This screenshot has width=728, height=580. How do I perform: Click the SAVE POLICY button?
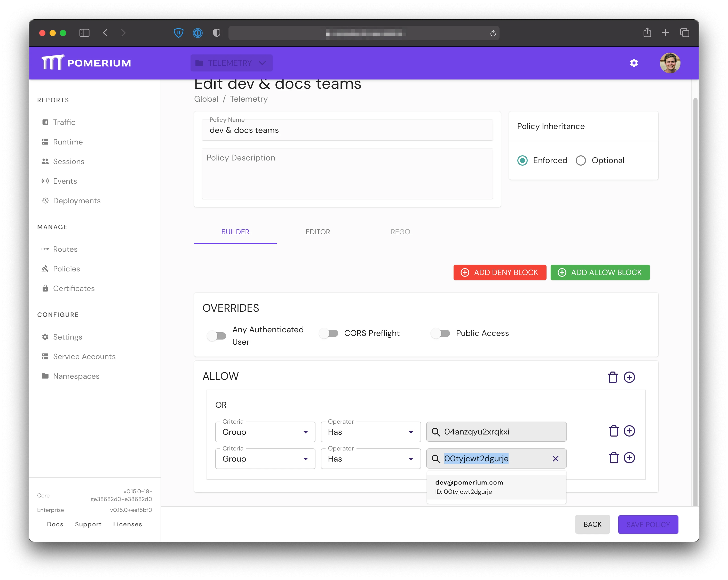[x=648, y=525]
